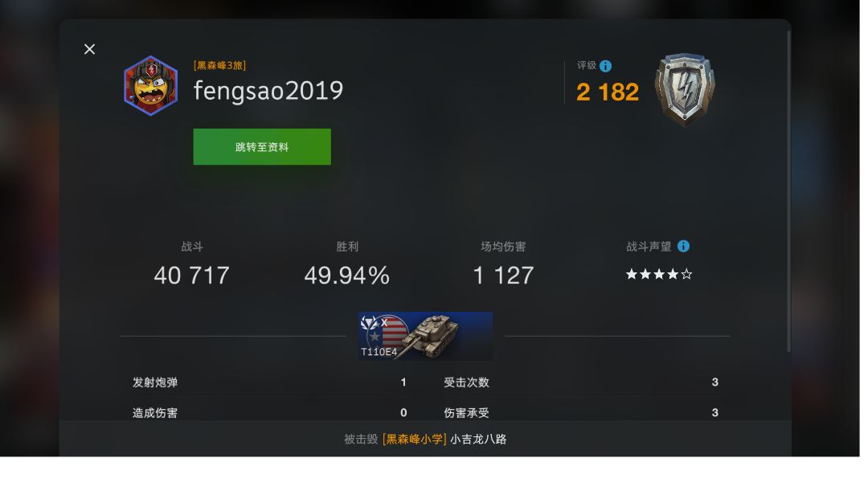The image size is (868, 487).
Task: Click the star rating under 战斗声望
Action: [659, 275]
